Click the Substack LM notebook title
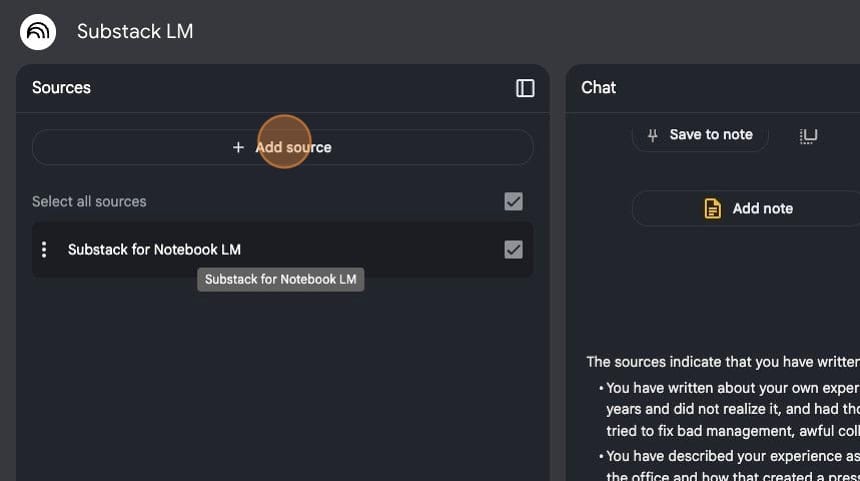The height and width of the screenshot is (481, 860). (x=135, y=31)
